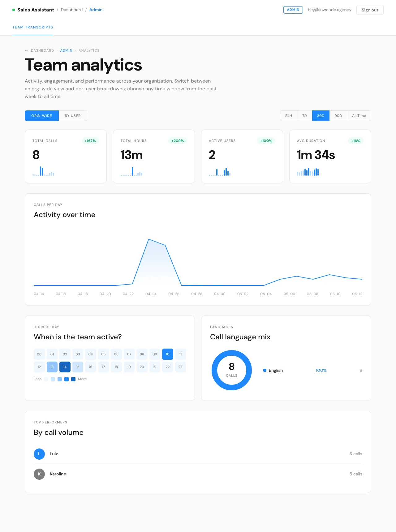Screen dimensions: 396x532
Task: Click the Total Hours sparkline chart
Action: pyautogui.click(x=131, y=171)
